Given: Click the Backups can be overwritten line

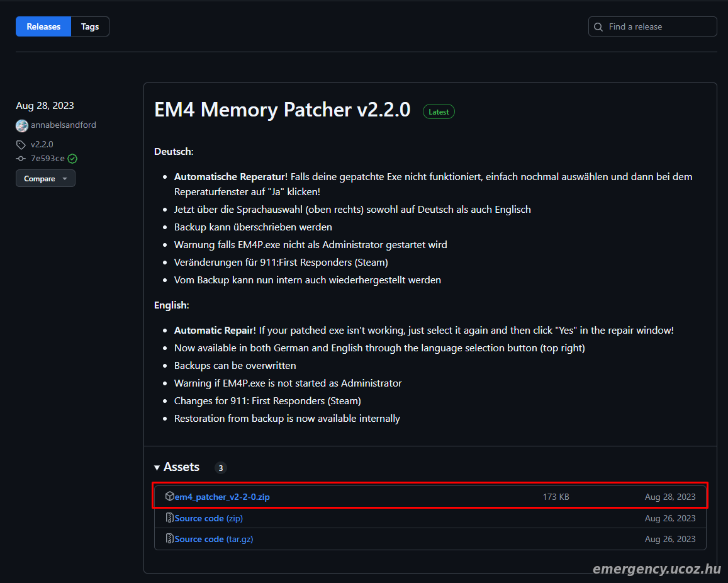Looking at the screenshot, I should [235, 366].
